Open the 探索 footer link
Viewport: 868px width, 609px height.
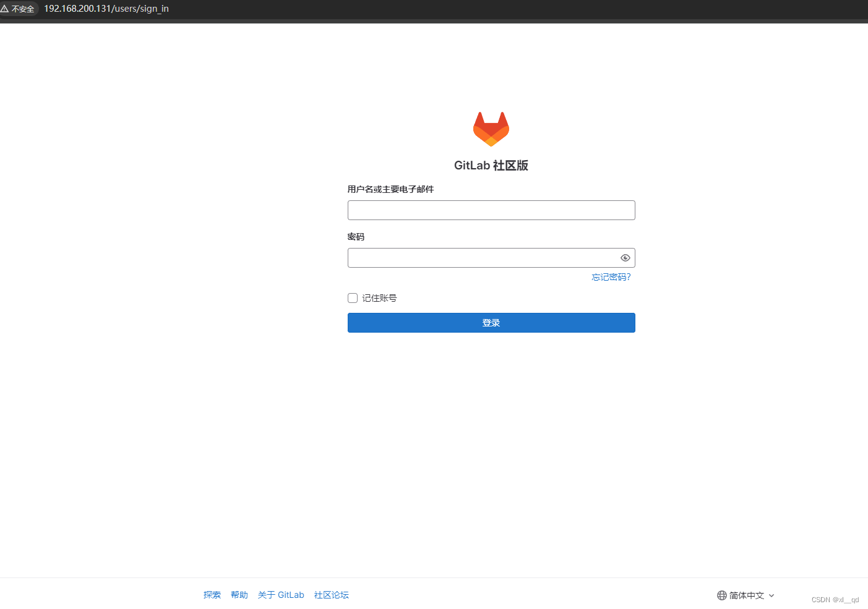[x=212, y=595]
